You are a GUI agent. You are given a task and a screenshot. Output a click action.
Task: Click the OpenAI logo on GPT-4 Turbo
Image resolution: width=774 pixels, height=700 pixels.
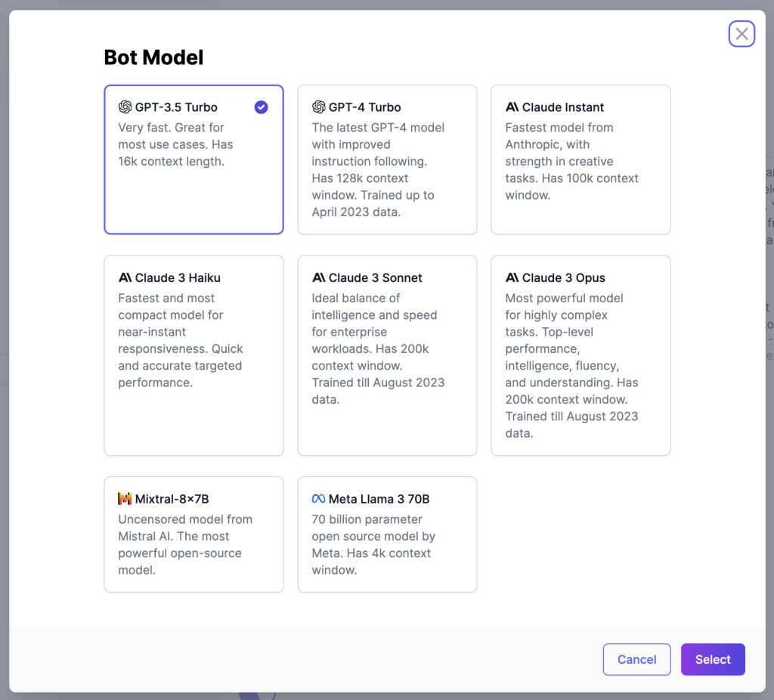pos(319,107)
